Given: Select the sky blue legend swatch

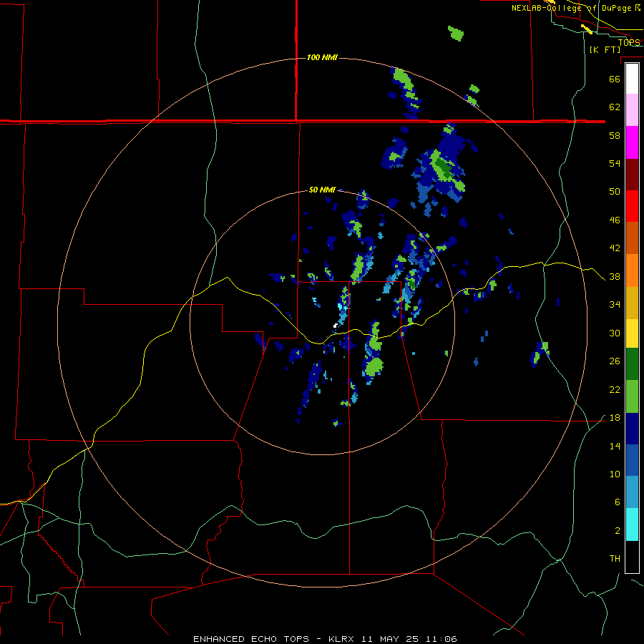Looking at the screenshot, I should click(x=632, y=492).
